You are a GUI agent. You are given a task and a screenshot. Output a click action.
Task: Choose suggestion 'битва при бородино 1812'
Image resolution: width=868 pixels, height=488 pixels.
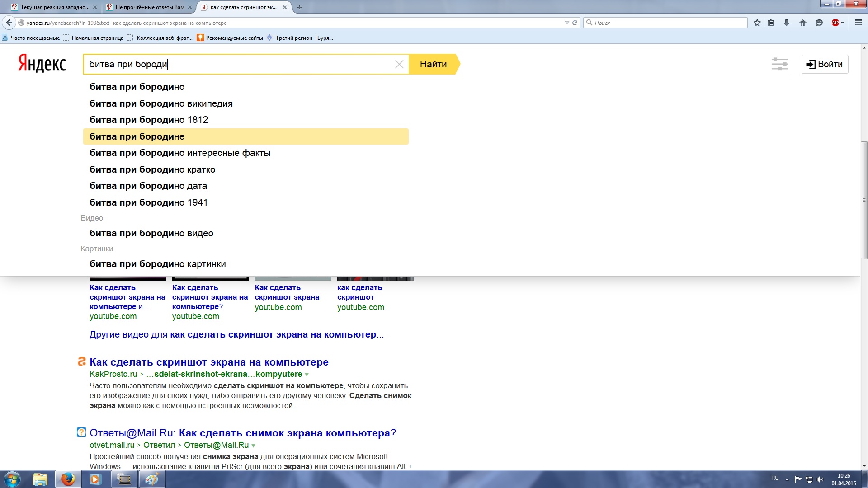245,120
